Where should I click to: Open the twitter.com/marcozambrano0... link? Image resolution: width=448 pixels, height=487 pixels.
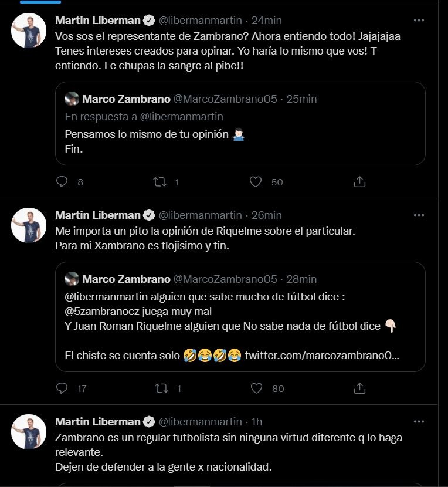(x=322, y=355)
